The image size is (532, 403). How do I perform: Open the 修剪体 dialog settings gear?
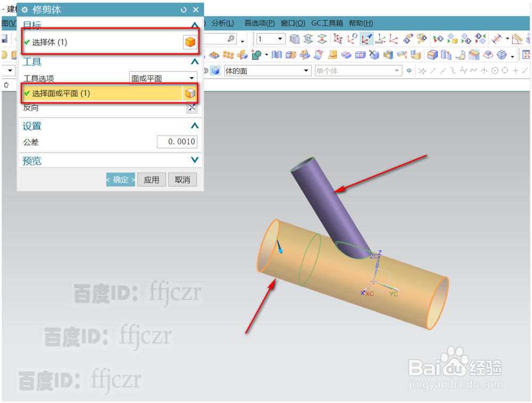pos(25,10)
